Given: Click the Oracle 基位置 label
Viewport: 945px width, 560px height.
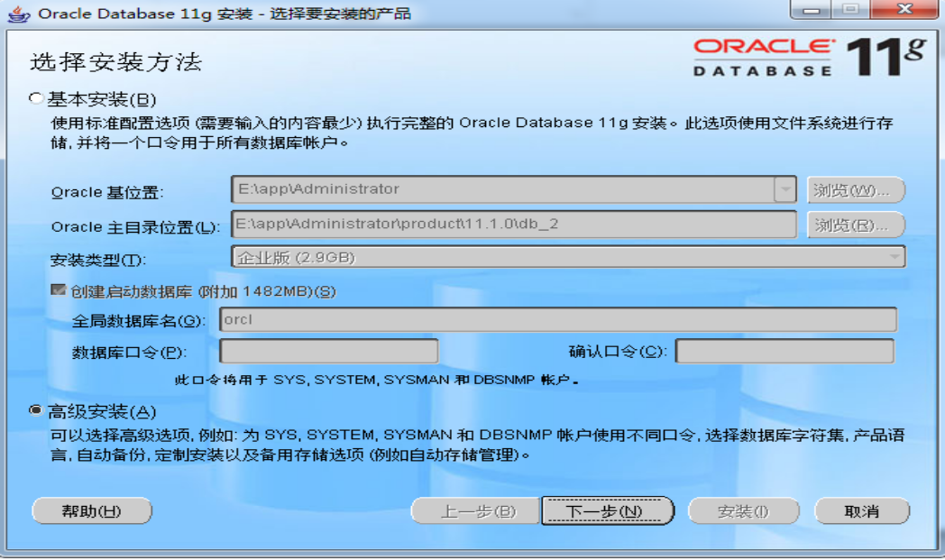Looking at the screenshot, I should coord(107,192).
